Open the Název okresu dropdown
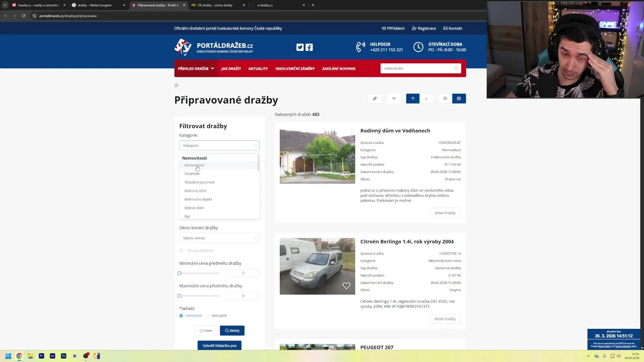644x362 pixels. [219, 238]
